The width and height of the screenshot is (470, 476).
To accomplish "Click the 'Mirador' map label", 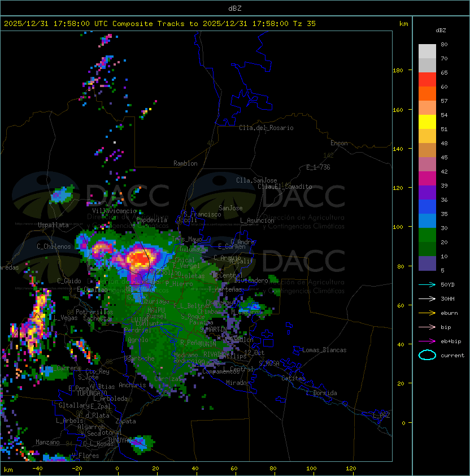I will [238, 383].
